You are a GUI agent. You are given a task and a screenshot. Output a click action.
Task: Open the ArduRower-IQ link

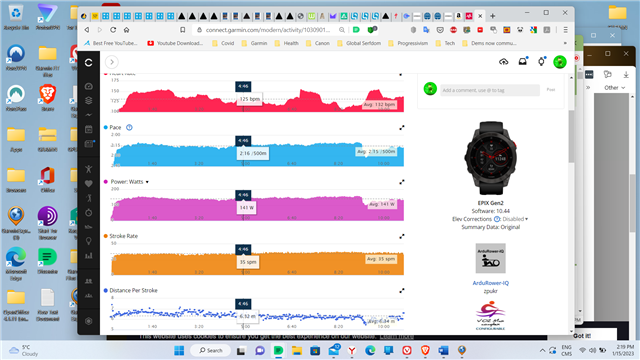(x=491, y=283)
